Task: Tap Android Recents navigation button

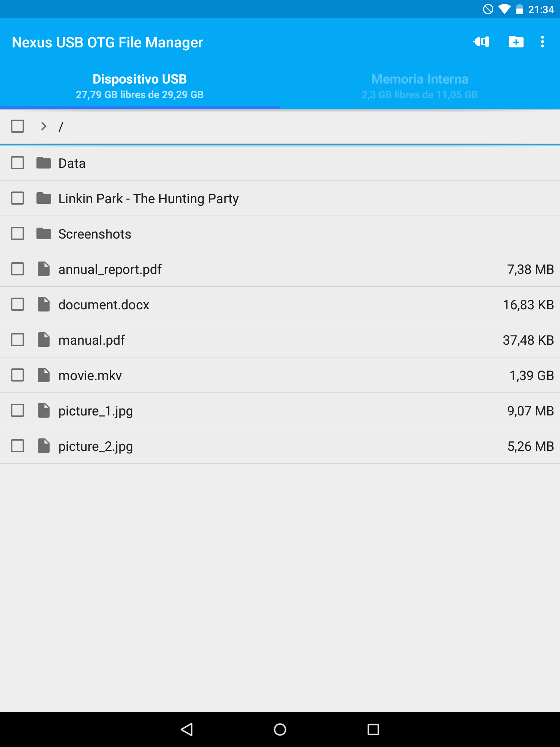Action: click(373, 729)
